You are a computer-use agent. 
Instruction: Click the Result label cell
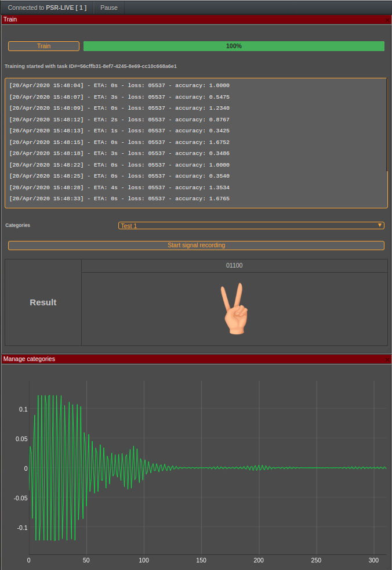tap(43, 302)
